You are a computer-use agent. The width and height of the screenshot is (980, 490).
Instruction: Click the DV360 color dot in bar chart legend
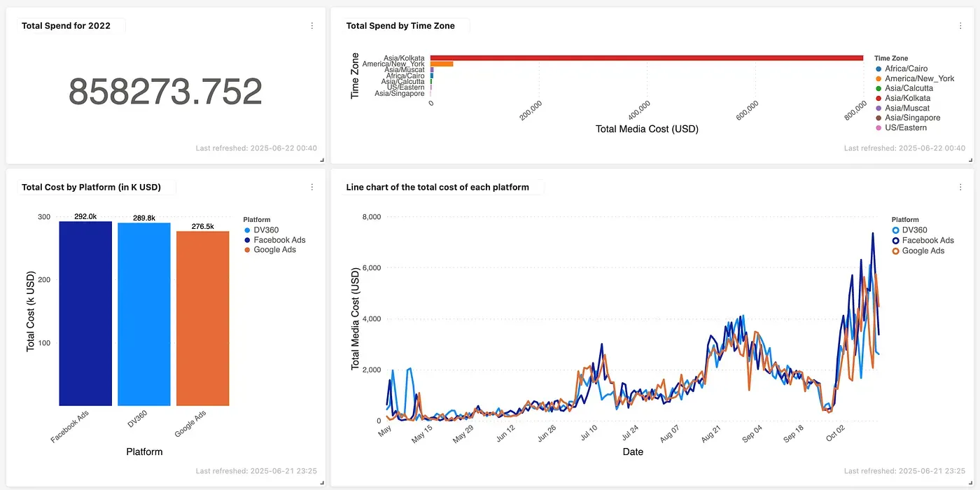coord(246,230)
